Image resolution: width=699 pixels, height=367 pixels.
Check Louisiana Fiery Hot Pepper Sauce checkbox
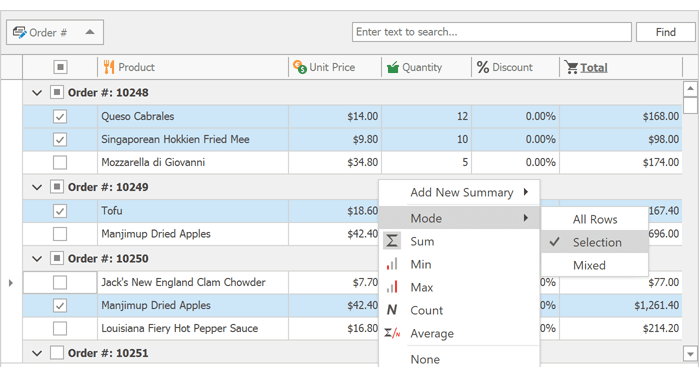pyautogui.click(x=60, y=328)
